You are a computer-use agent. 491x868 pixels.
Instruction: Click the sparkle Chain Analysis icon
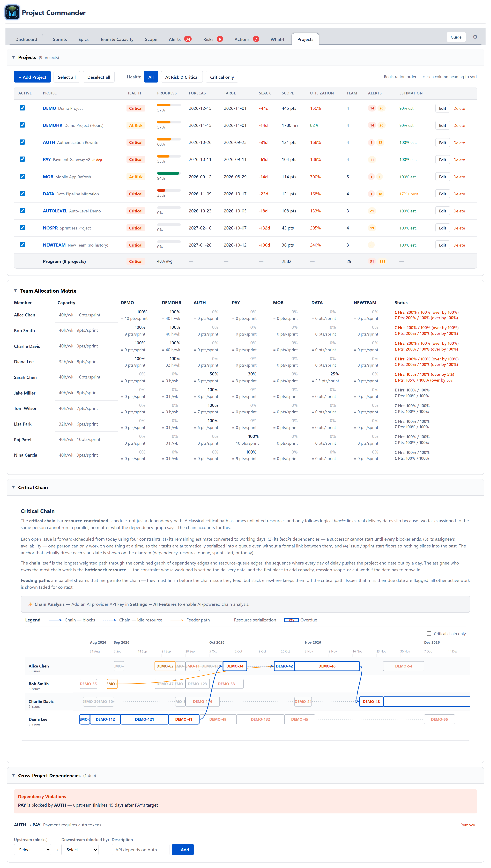point(30,604)
